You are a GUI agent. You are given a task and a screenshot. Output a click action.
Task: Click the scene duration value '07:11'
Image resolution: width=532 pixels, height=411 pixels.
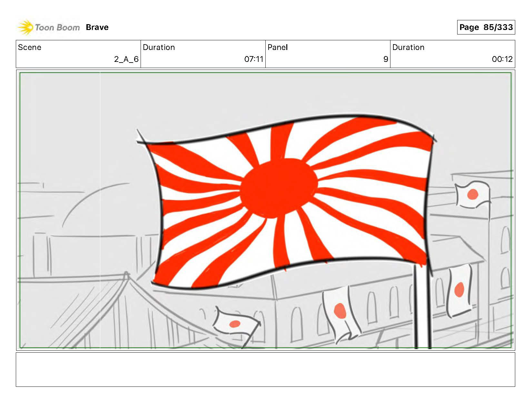point(254,59)
